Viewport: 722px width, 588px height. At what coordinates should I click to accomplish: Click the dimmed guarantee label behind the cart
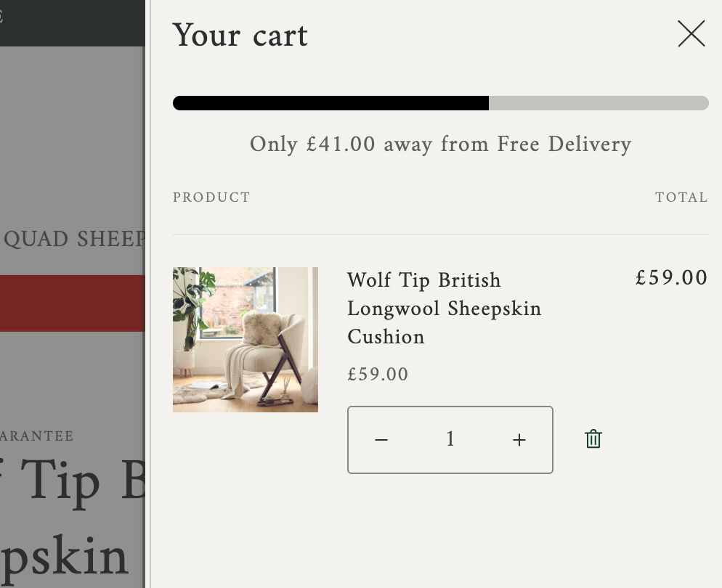(36, 436)
